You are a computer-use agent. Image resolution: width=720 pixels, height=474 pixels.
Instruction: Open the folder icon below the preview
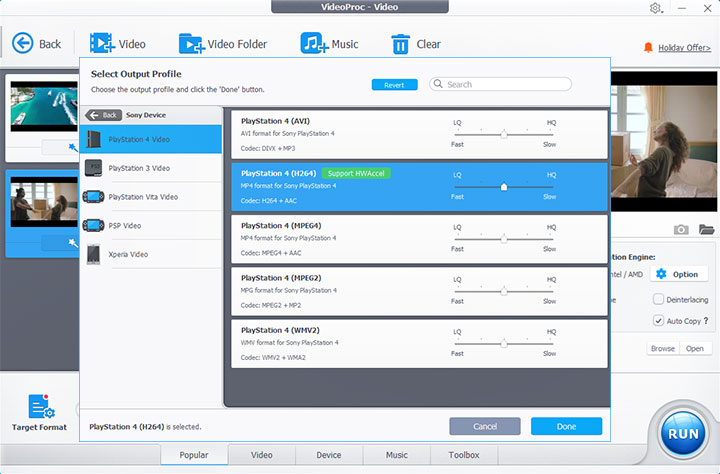(x=706, y=229)
